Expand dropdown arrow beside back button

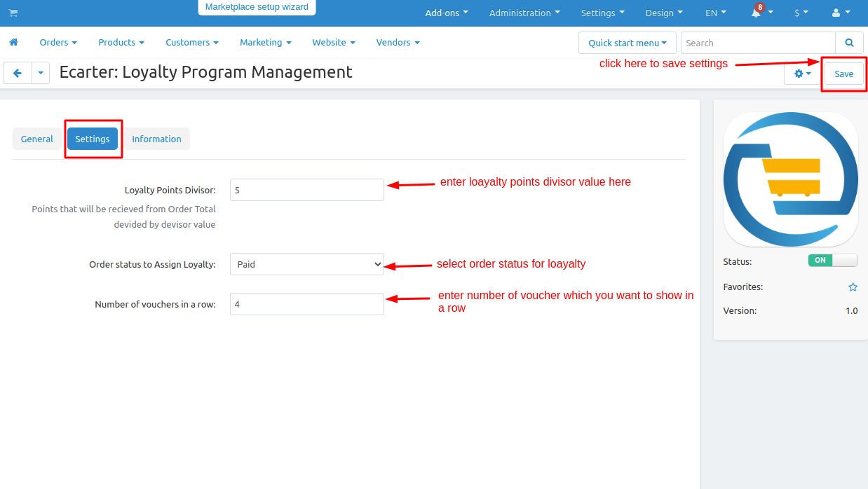pyautogui.click(x=41, y=73)
